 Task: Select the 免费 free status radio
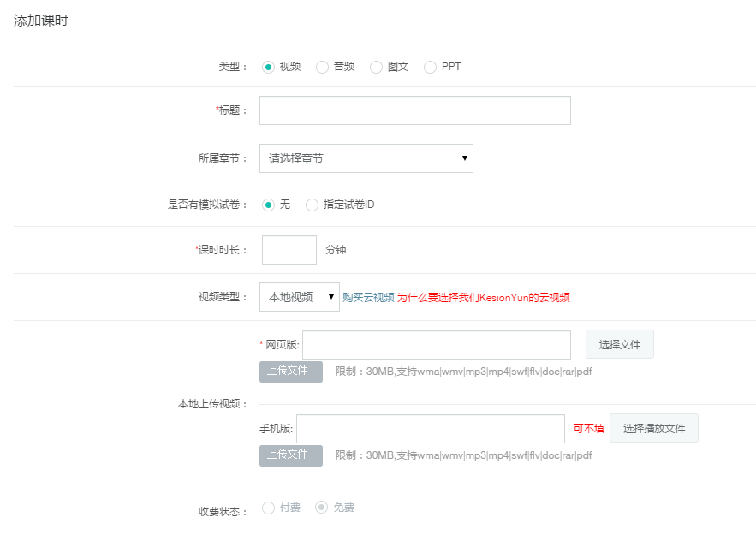click(x=322, y=508)
